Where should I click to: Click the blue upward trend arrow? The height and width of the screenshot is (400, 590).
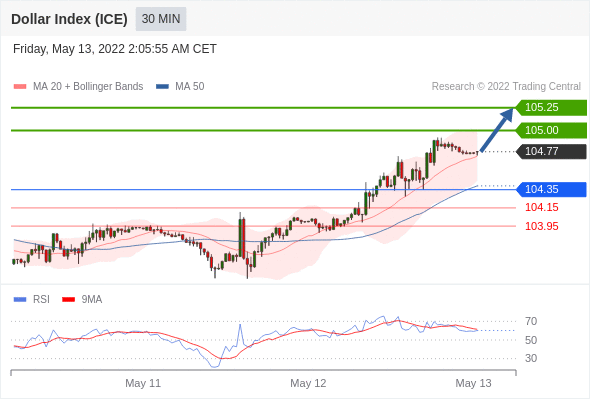tap(497, 130)
